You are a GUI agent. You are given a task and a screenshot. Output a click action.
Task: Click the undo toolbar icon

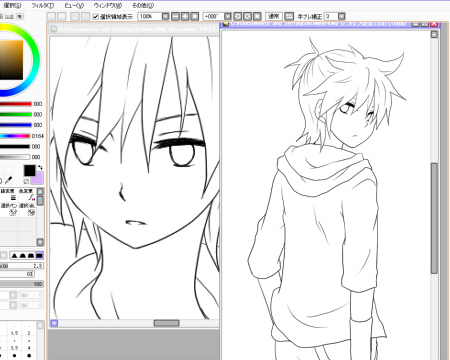51,16
